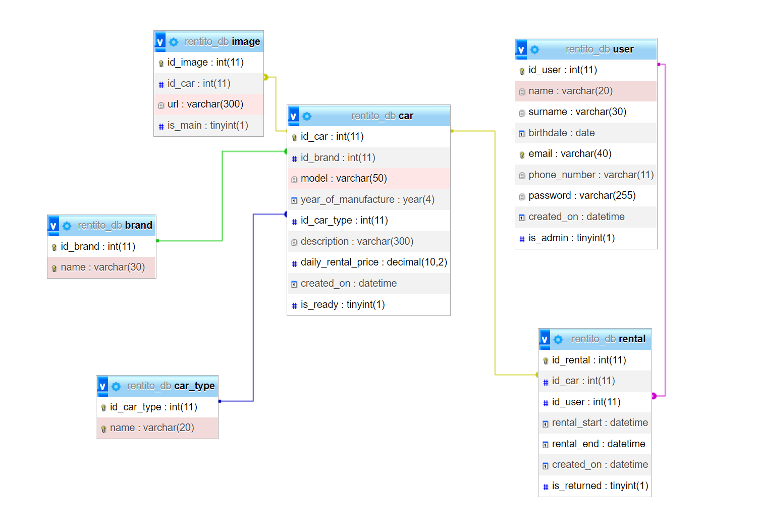Open gear options on the car_type table

[x=116, y=386]
